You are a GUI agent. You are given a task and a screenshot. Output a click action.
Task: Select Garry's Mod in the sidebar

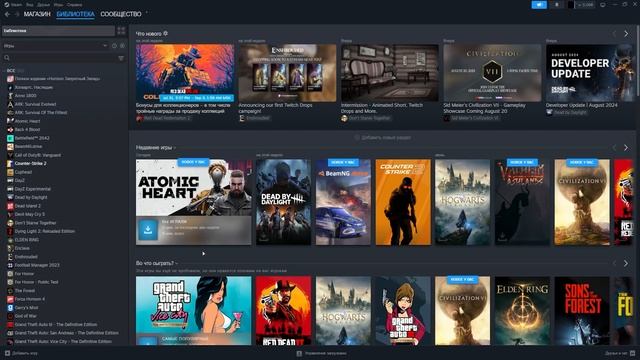[26, 307]
